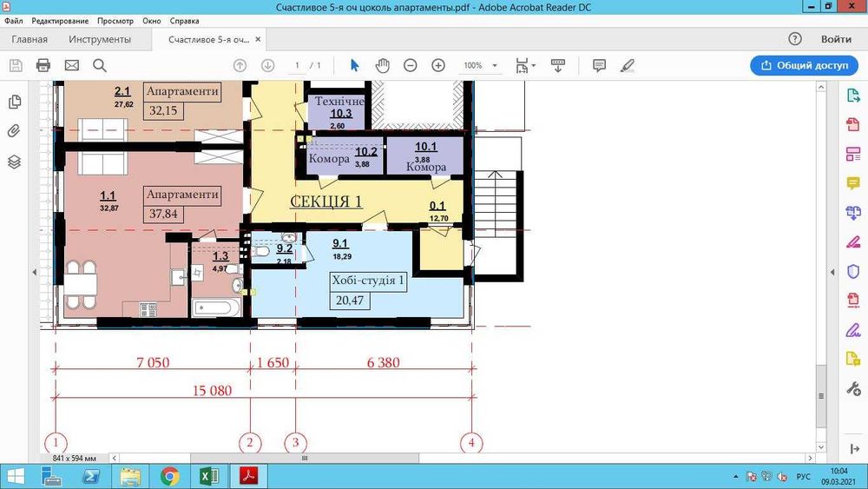Open Server Manager on the taskbar
Viewport: 868px width, 489px height.
click(53, 476)
